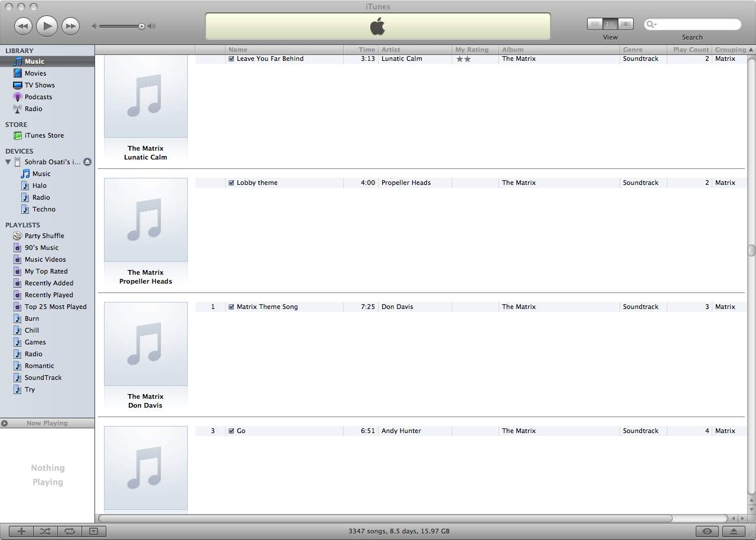Toggle repeat mode
The height and width of the screenshot is (540, 756).
[69, 531]
